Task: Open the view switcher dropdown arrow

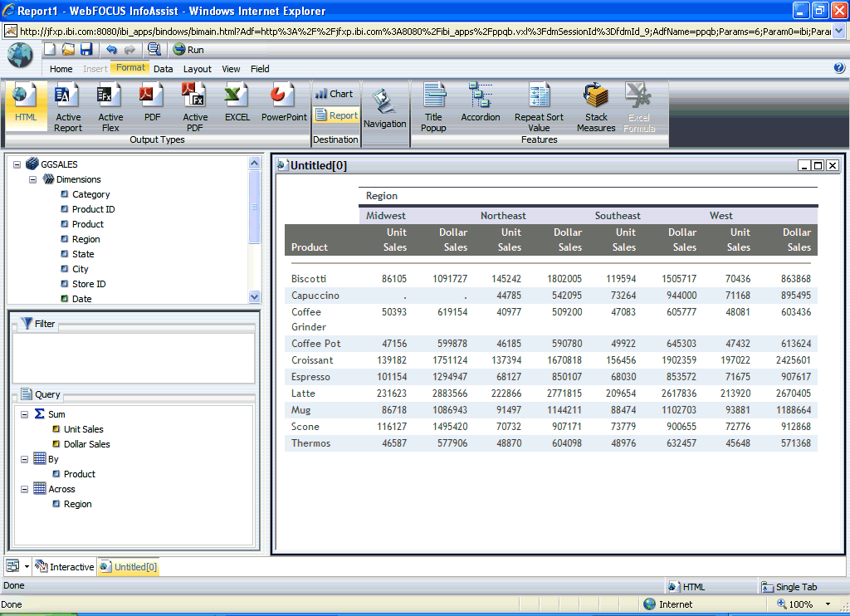Action: click(x=27, y=567)
